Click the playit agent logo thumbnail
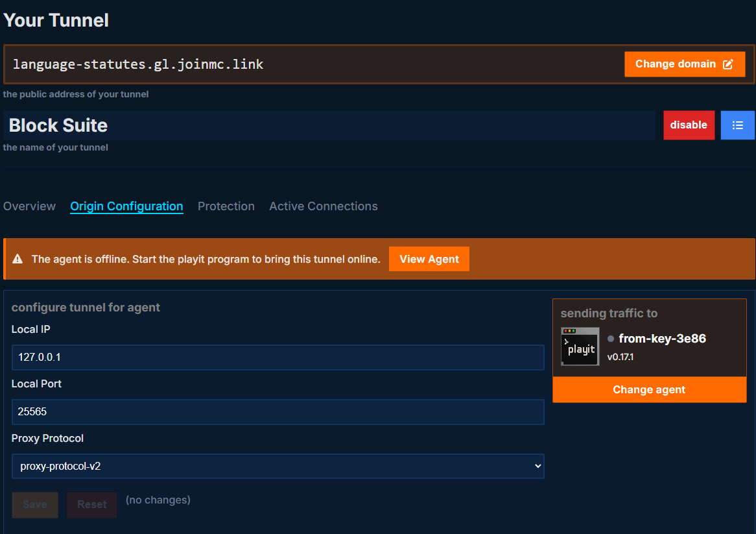The height and width of the screenshot is (534, 756). pyautogui.click(x=580, y=346)
